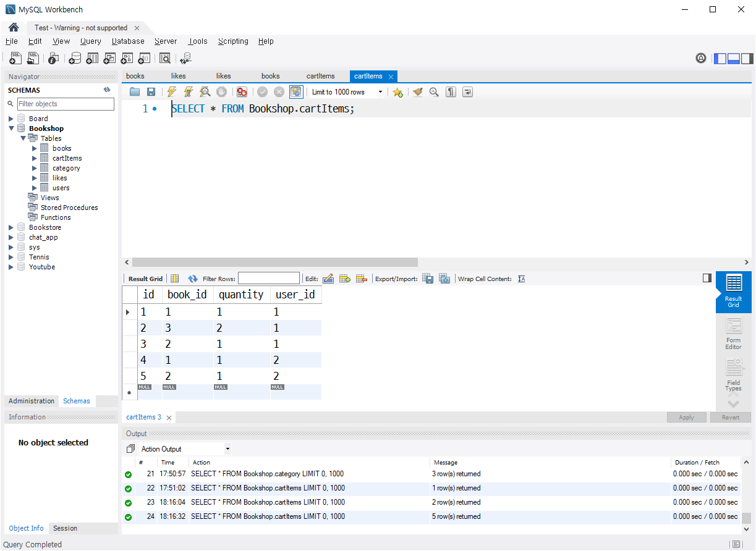Create a new function

pos(144,58)
